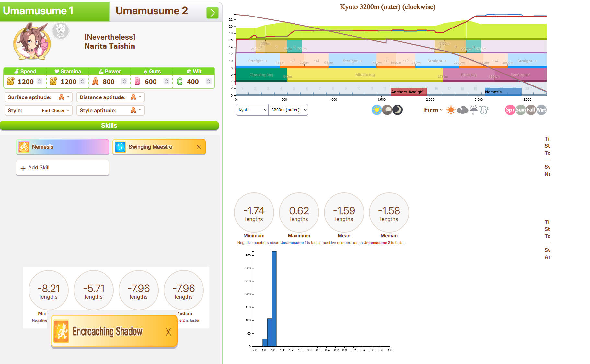Click the Opening leg phase segment
Image resolution: width=590 pixels, height=364 pixels.
click(261, 75)
